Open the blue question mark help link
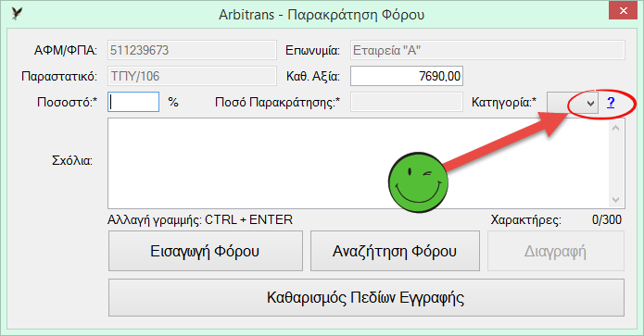 (x=611, y=102)
